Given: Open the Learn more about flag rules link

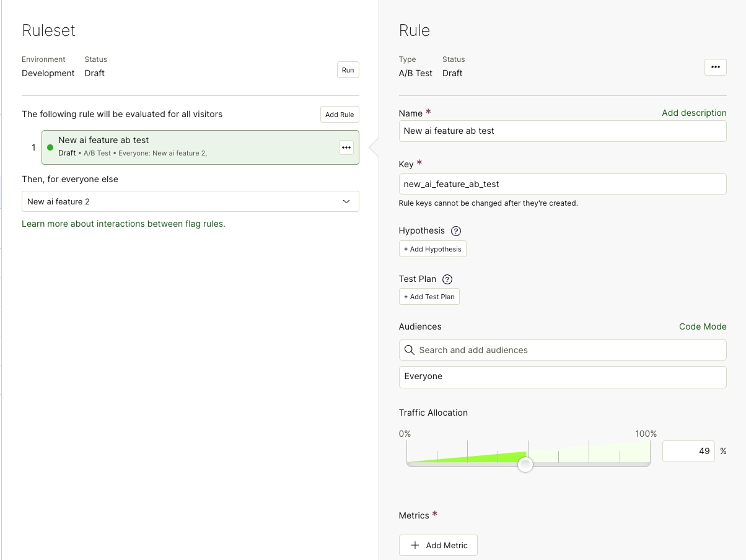Looking at the screenshot, I should (x=123, y=224).
